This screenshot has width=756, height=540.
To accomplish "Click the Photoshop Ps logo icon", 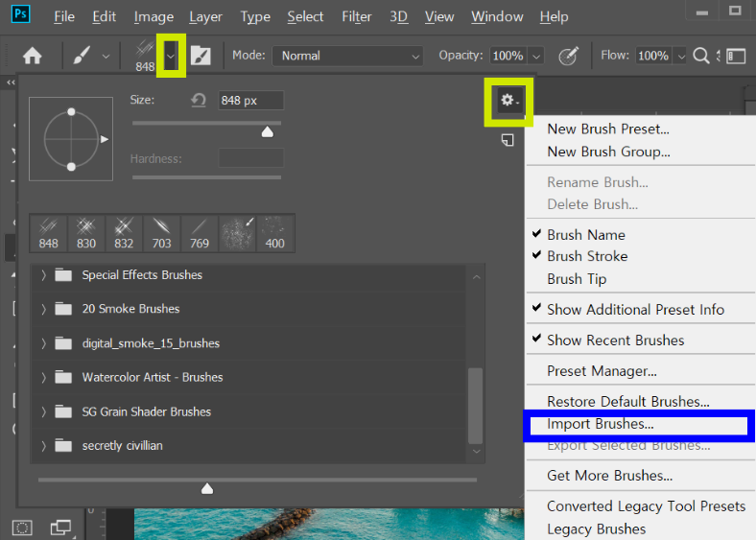I will [21, 13].
